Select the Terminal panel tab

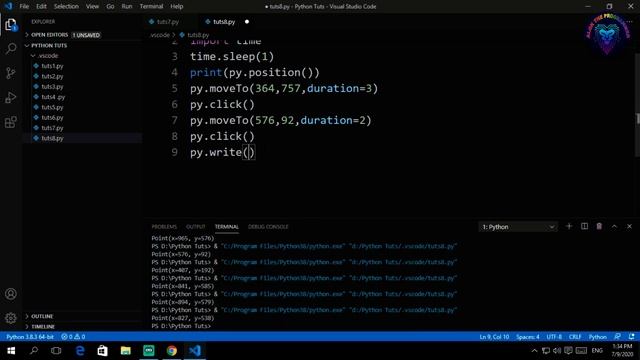click(227, 227)
